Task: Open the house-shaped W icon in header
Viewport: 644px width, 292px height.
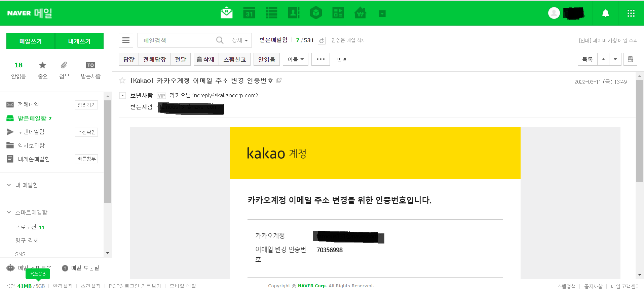Action: pos(360,13)
